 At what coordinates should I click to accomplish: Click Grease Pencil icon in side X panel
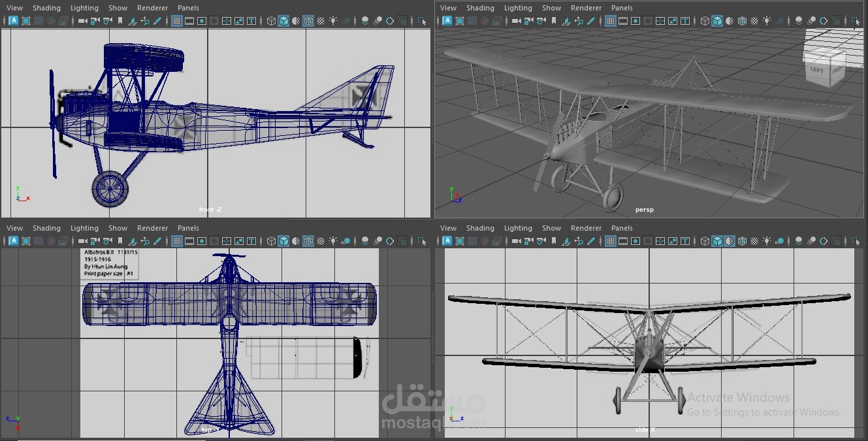pyautogui.click(x=590, y=241)
